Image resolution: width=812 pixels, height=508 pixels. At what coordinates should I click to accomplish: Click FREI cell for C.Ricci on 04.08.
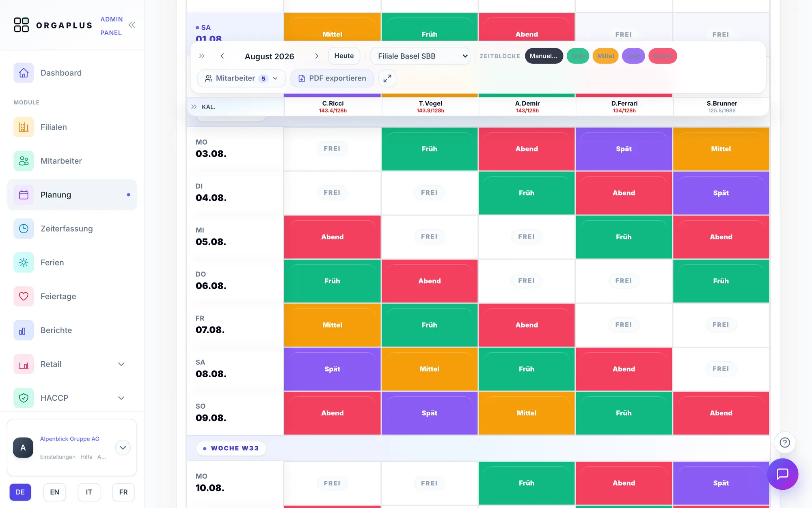pos(332,193)
